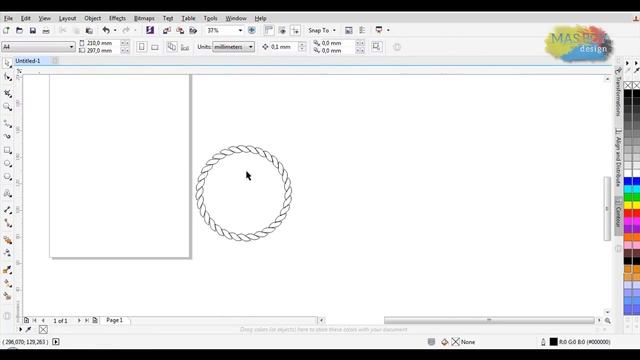Toggle Show Grid button

coord(282,30)
